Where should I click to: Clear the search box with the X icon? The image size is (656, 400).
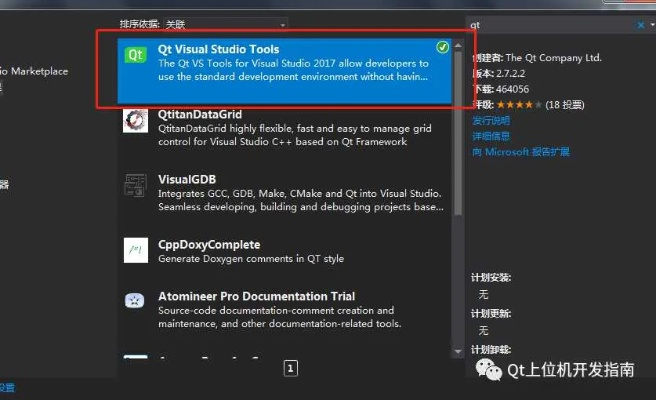click(640, 24)
